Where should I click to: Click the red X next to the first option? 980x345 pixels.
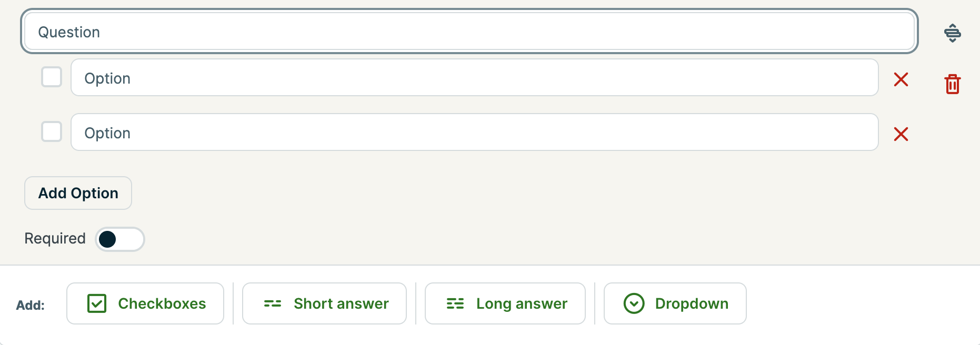coord(901,79)
